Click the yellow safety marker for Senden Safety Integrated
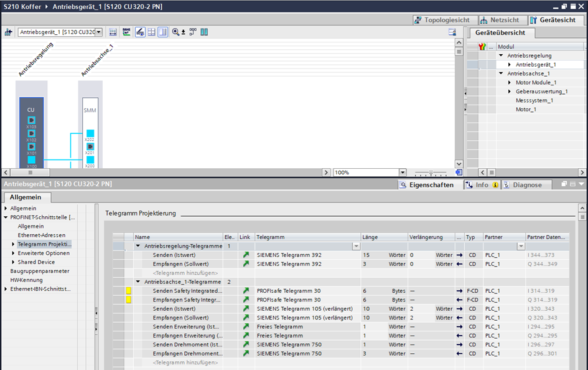Viewport: 588px width, 370px height. [x=129, y=291]
